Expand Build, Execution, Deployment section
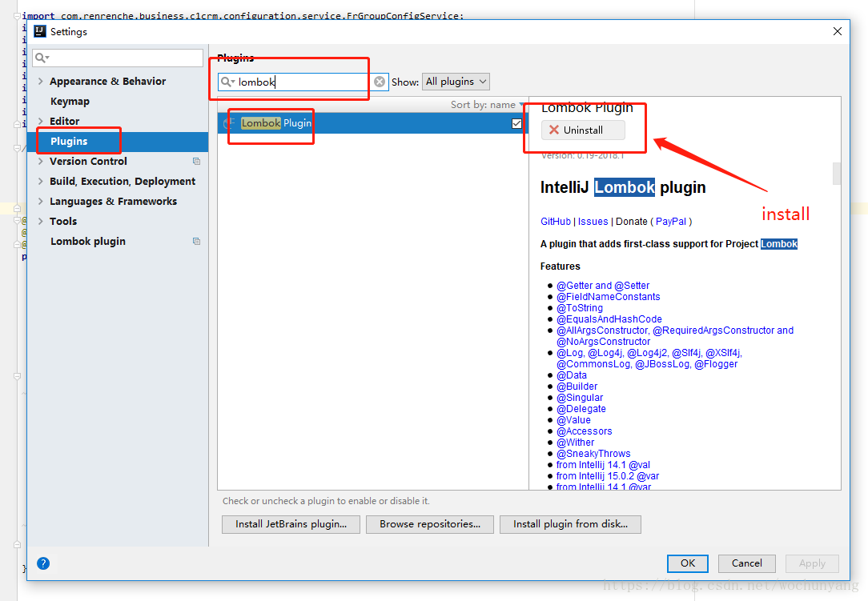The image size is (868, 601). (x=40, y=181)
